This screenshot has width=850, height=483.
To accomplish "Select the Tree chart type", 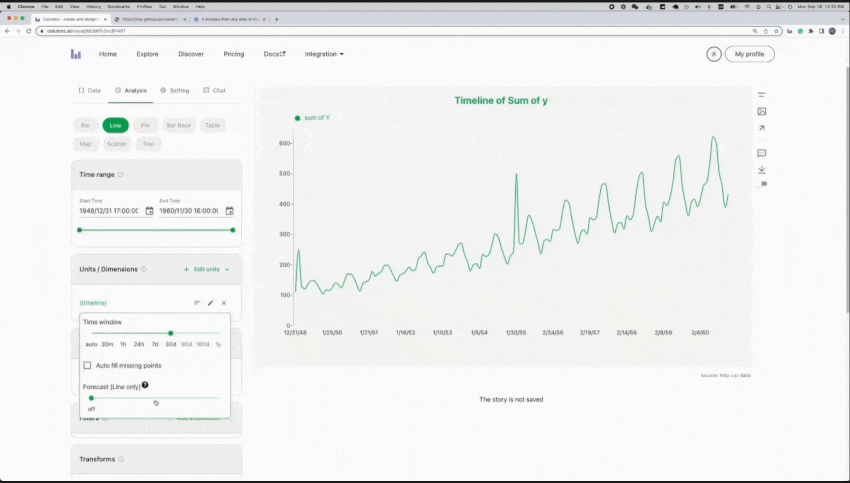I will [x=148, y=144].
